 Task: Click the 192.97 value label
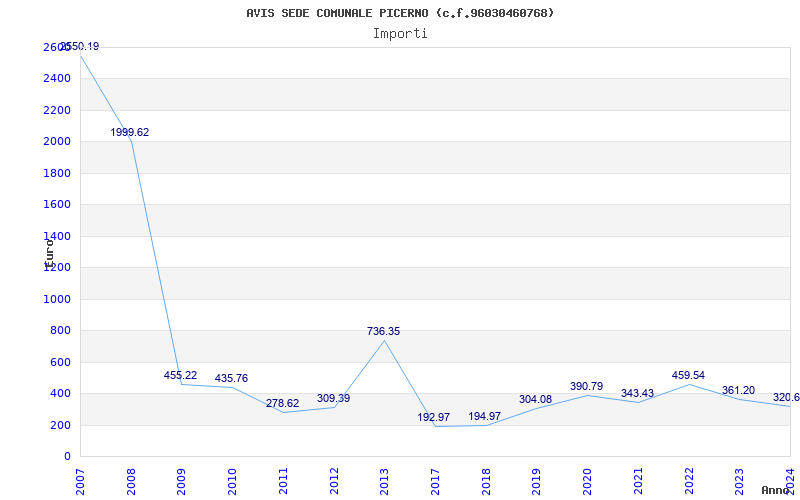434,417
